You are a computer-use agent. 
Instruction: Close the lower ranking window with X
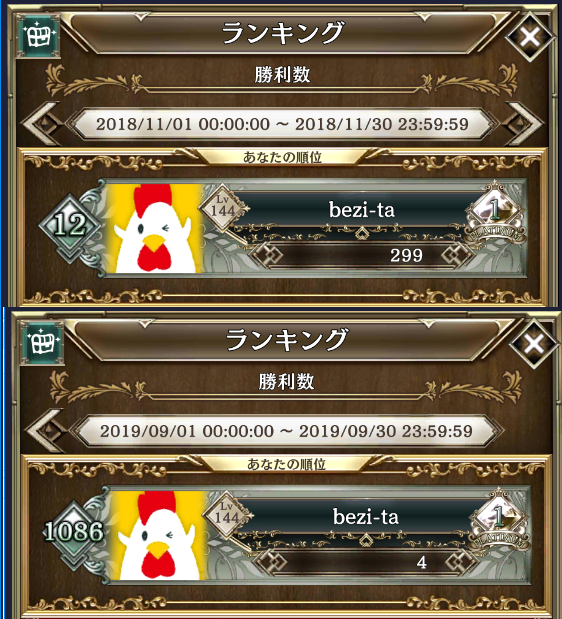(533, 344)
